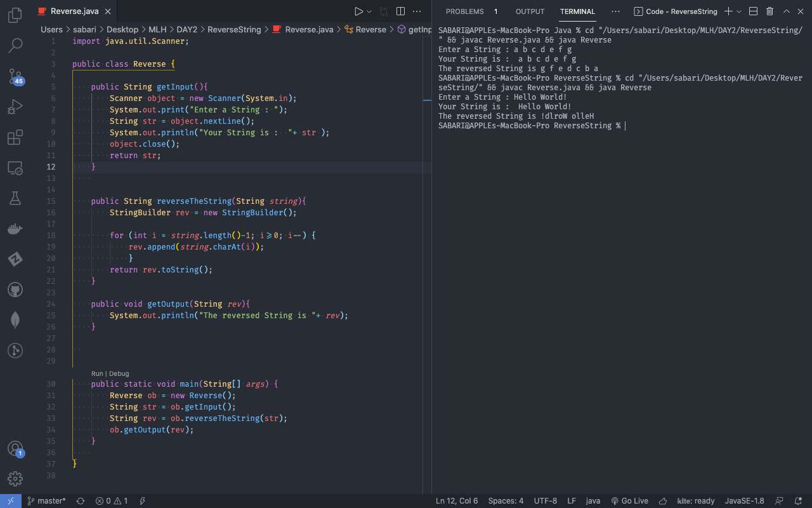This screenshot has width=812, height=508.
Task: Open additional views with terminal ellipsis menu
Action: pos(615,11)
